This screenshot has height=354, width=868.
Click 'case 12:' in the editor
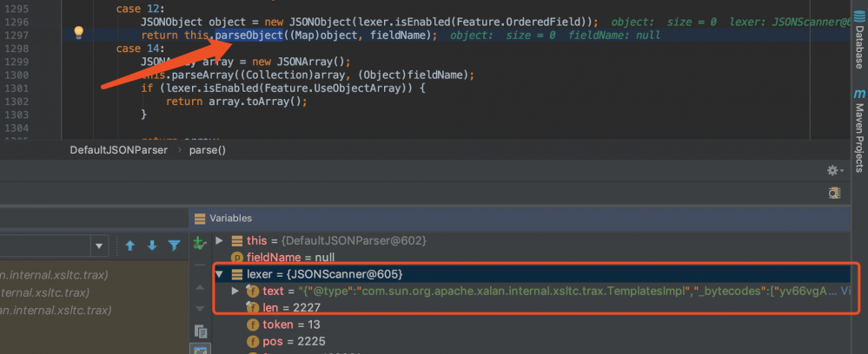[x=142, y=9]
